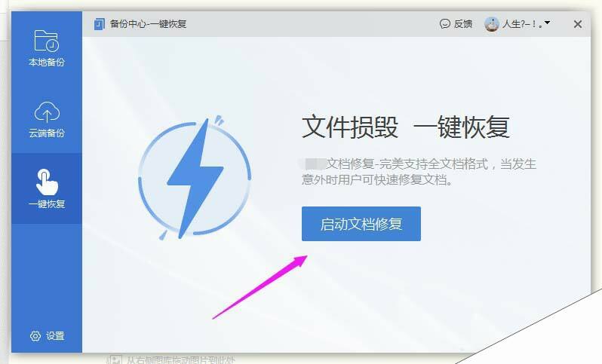This screenshot has width=602, height=364.
Task: Switch to the 云端备份 tab label
Action: pos(47,133)
